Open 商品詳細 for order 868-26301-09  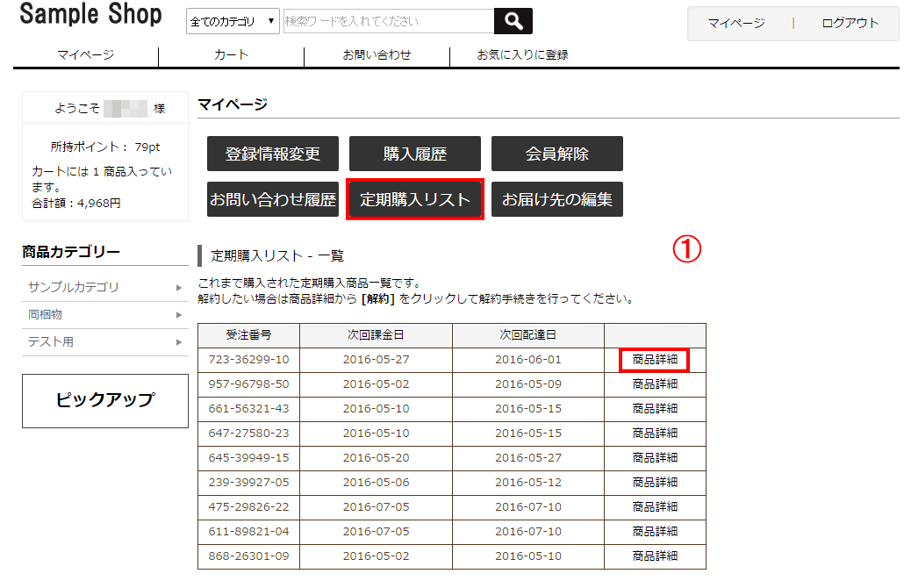pyautogui.click(x=655, y=556)
